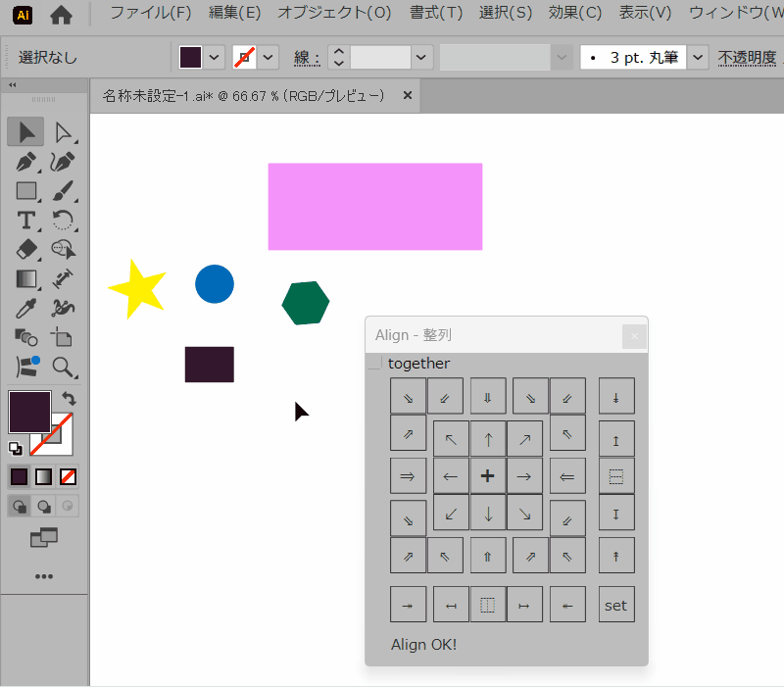The width and height of the screenshot is (784, 687).
Task: Click the large dark purple fill swatch
Action: coord(29,411)
